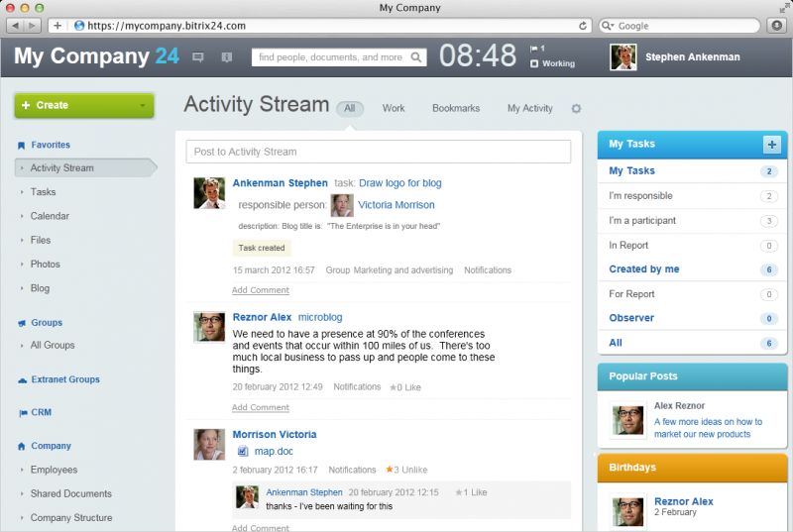Open Blog in sidebar
Image resolution: width=793 pixels, height=532 pixels.
[40, 288]
